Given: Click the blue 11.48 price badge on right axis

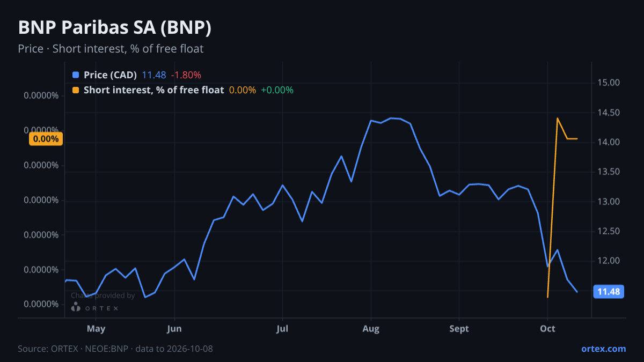Looking at the screenshot, I should 608,292.
